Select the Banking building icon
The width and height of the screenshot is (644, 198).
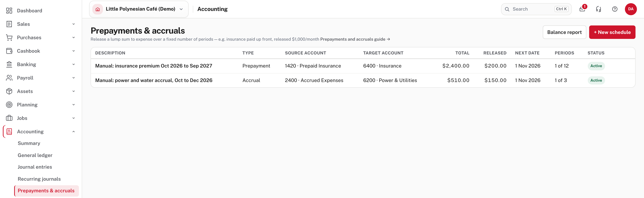click(9, 64)
